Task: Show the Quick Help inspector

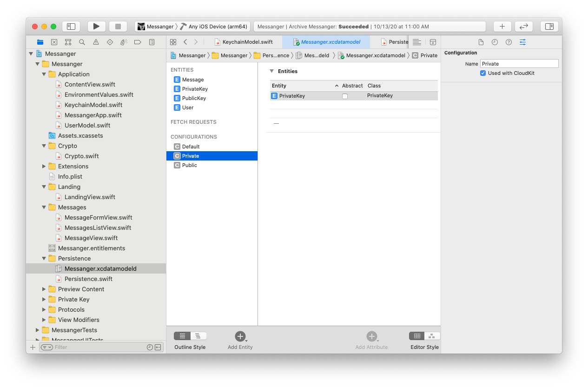Action: 509,42
